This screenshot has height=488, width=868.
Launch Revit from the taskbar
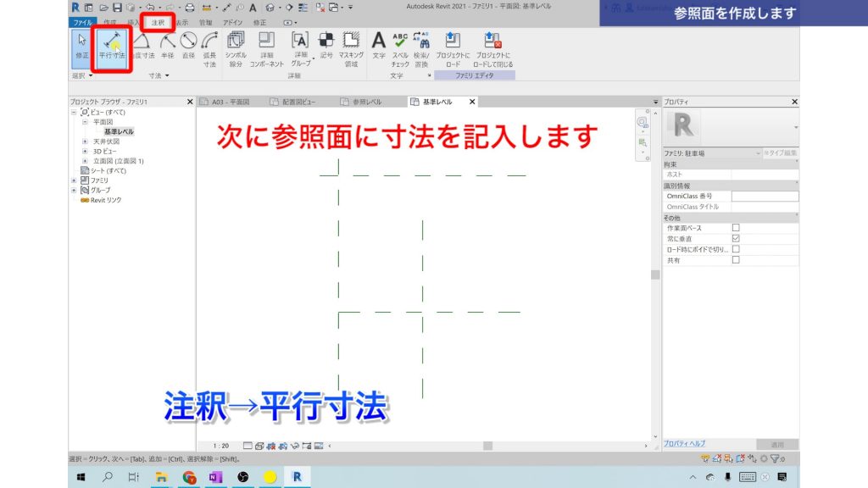point(297,476)
